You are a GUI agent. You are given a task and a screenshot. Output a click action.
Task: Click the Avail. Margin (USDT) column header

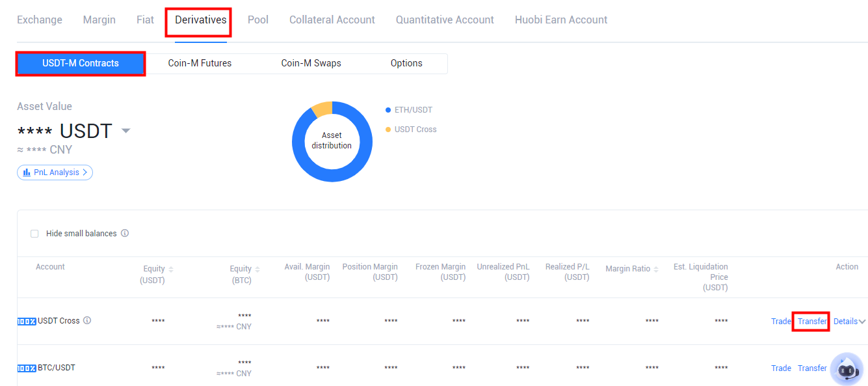[307, 272]
